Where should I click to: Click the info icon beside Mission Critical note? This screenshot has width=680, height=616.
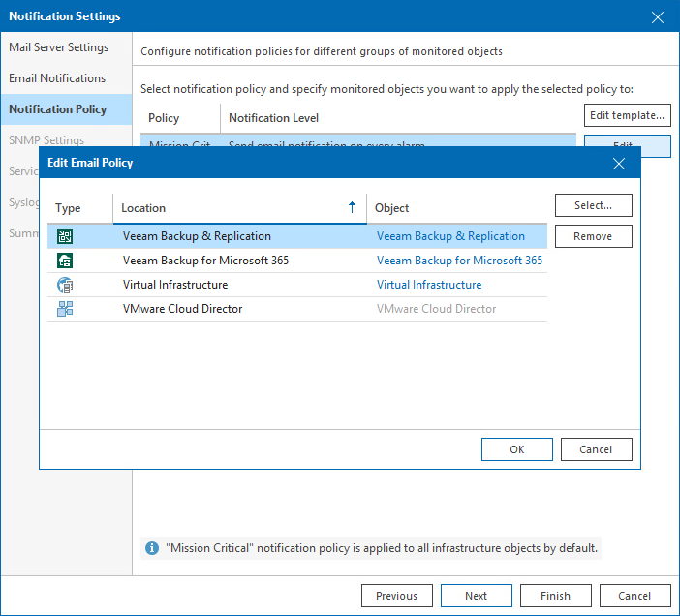152,548
